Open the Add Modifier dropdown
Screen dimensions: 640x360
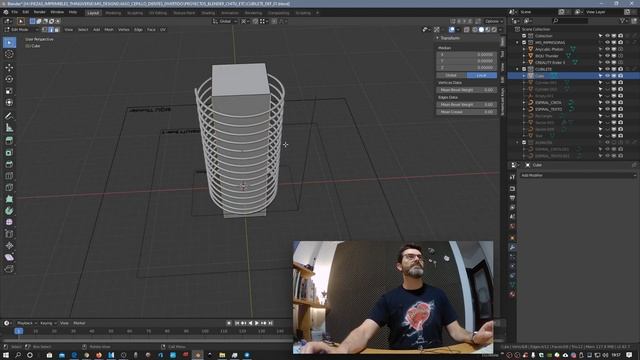coord(578,175)
